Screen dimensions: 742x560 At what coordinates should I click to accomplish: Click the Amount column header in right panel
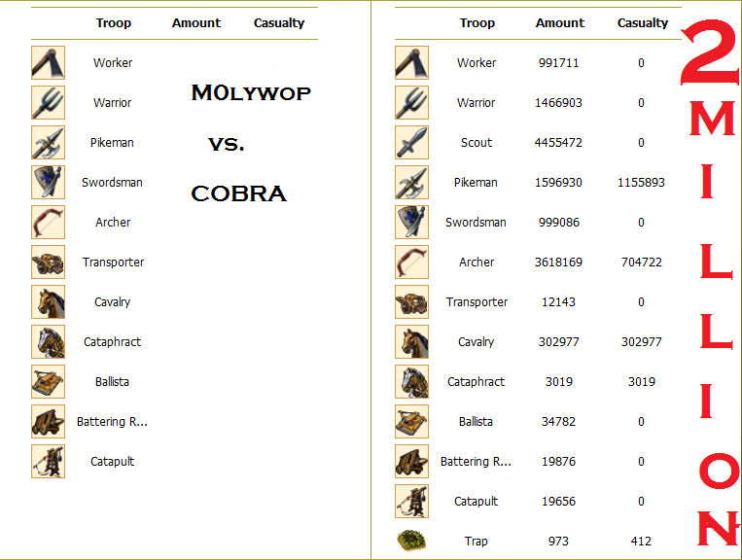coord(560,22)
